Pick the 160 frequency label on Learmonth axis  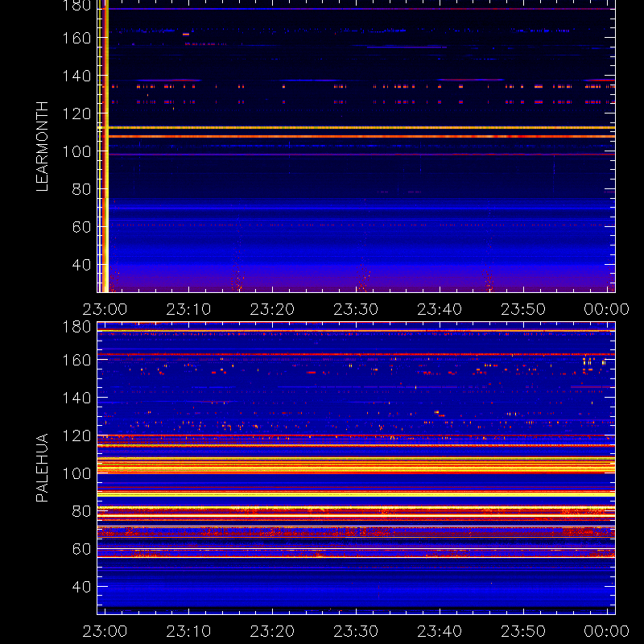76,38
